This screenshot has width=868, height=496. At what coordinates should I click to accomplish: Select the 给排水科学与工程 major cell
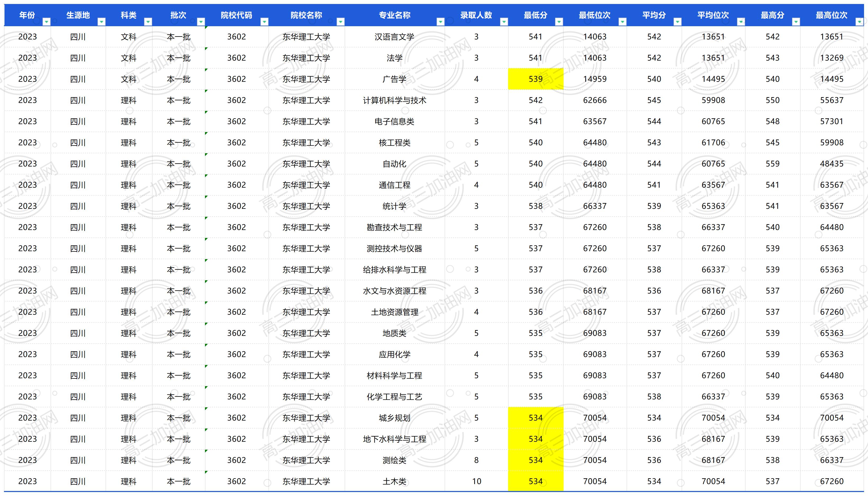pyautogui.click(x=395, y=269)
